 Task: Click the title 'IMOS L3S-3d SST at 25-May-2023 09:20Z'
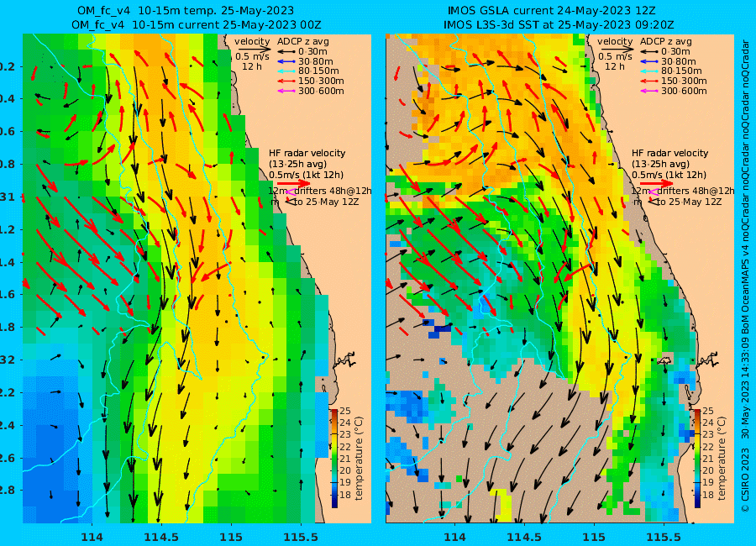tap(559, 24)
